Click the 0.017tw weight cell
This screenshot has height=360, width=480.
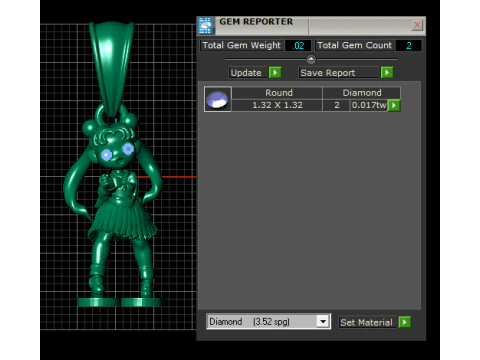click(369, 105)
